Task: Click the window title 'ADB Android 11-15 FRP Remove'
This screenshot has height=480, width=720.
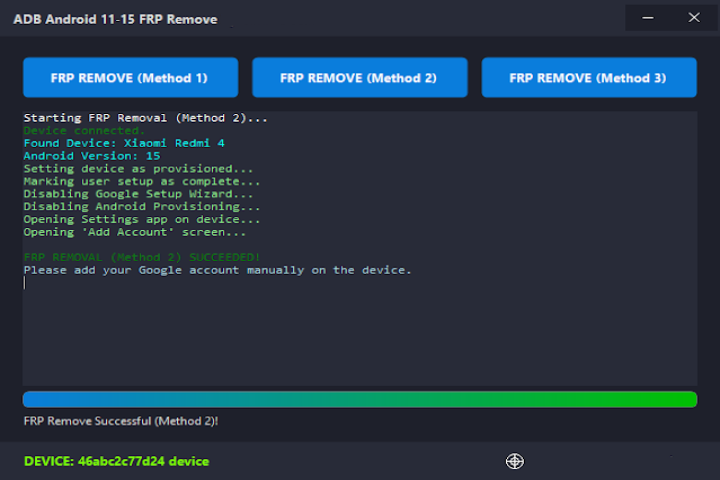Action: [x=115, y=19]
